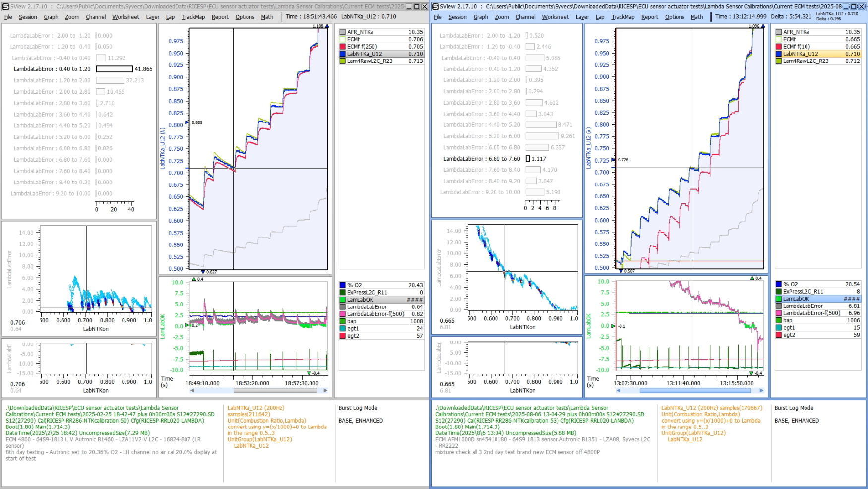Image resolution: width=868 pixels, height=489 pixels.
Task: Click blue 0.805 axis marker on left LabNTKa graph
Action: (187, 122)
